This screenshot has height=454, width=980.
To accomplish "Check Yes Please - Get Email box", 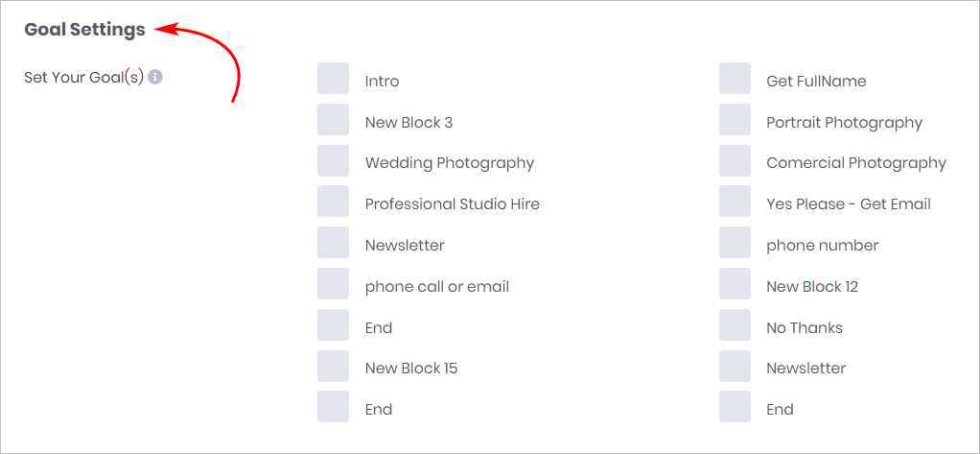I will click(x=735, y=202).
